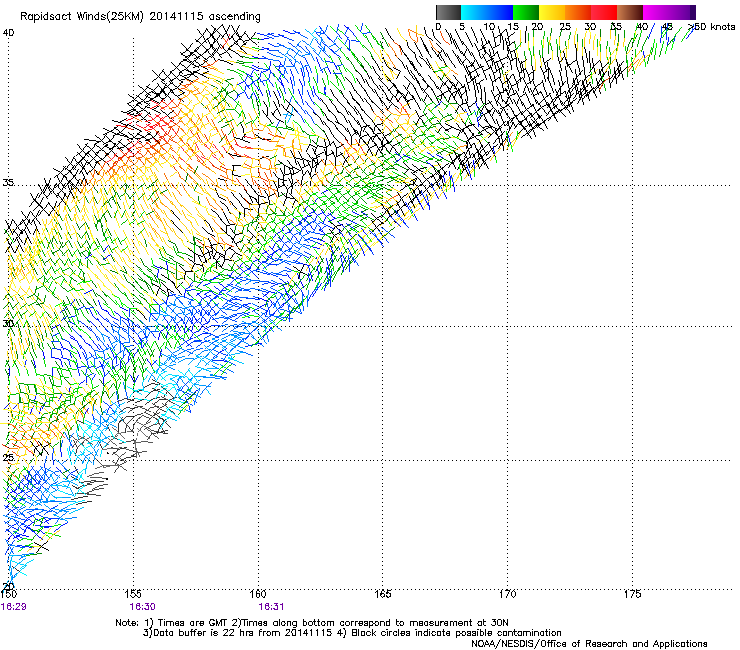Click the title 'Rapidscat Winds(25KM) 20141115 ascending'

[x=140, y=16]
